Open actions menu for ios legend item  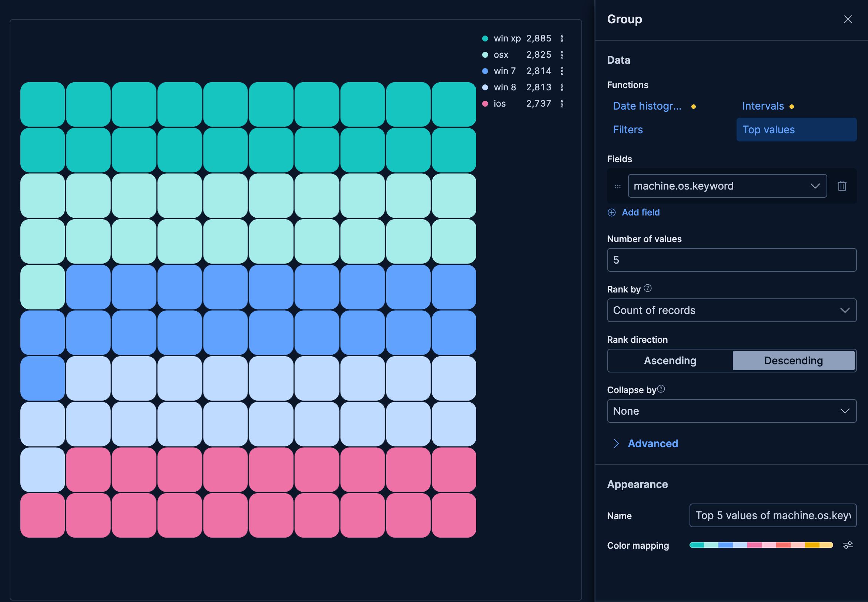tap(562, 103)
